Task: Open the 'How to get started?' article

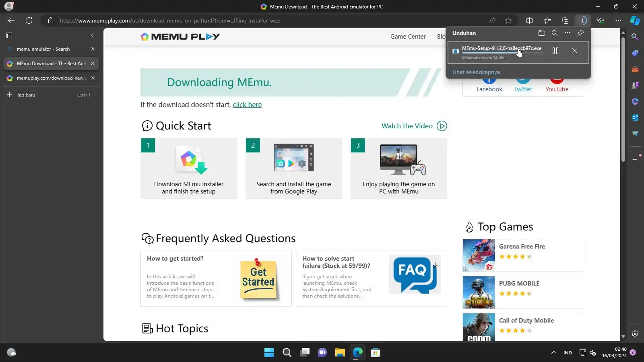Action: coord(216,279)
